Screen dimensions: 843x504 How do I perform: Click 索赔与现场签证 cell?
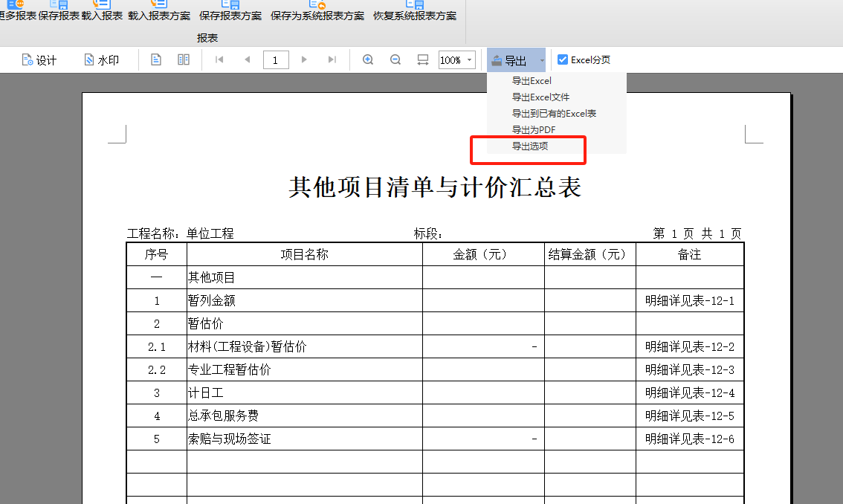(304, 439)
